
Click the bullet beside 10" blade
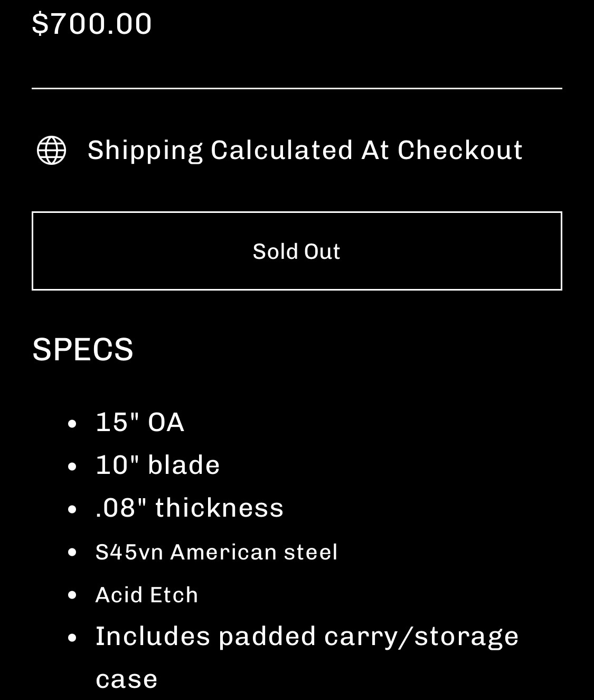click(x=73, y=466)
